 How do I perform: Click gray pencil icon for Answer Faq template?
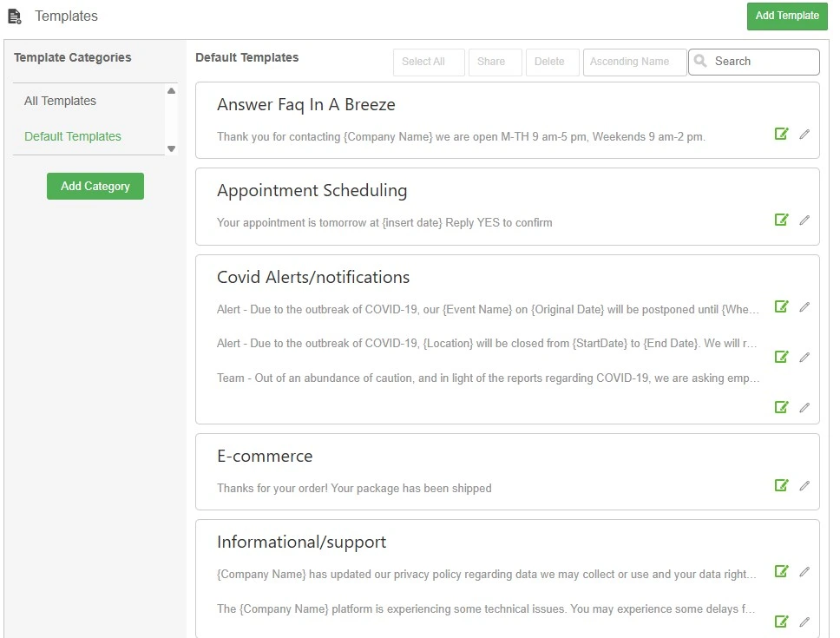click(804, 134)
